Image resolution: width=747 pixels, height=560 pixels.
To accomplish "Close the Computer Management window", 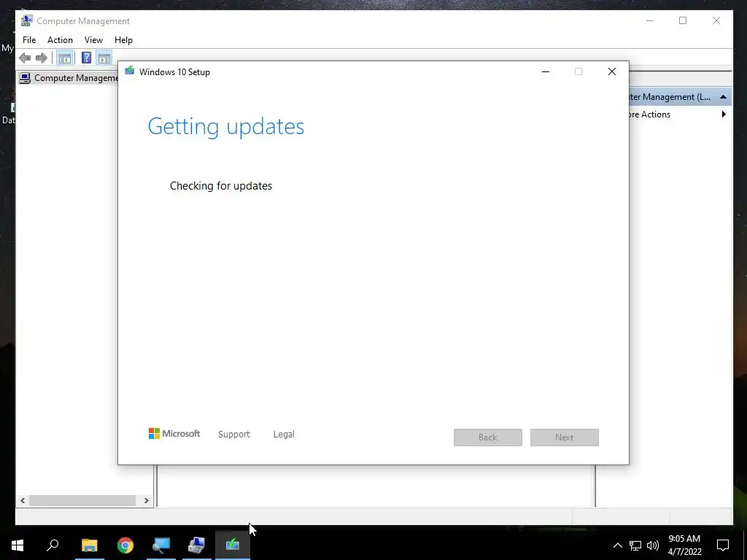I will coord(716,20).
